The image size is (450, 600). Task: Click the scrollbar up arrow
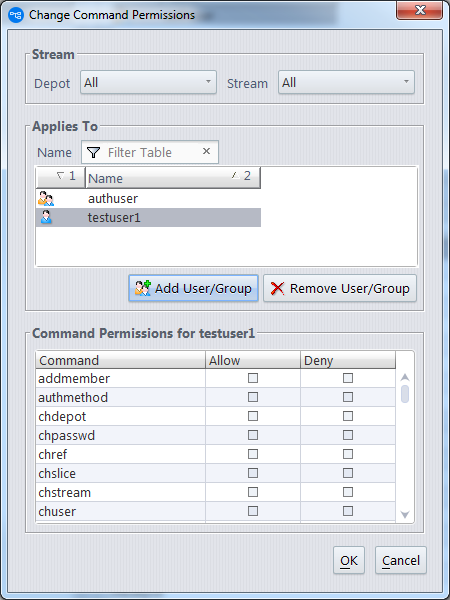pos(405,377)
